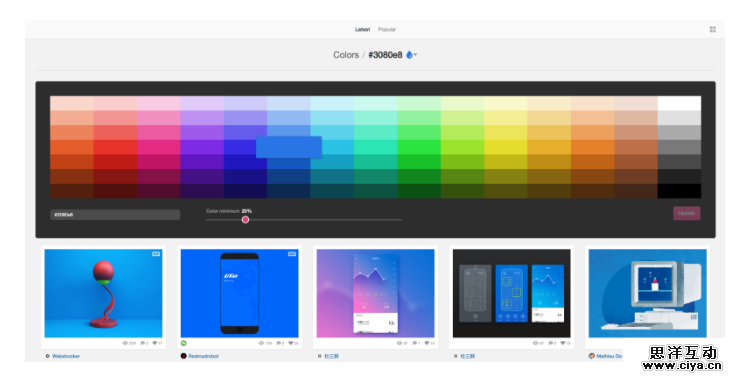The image size is (751, 381).
Task: Click the Mathieu avatar icon
Action: click(592, 356)
